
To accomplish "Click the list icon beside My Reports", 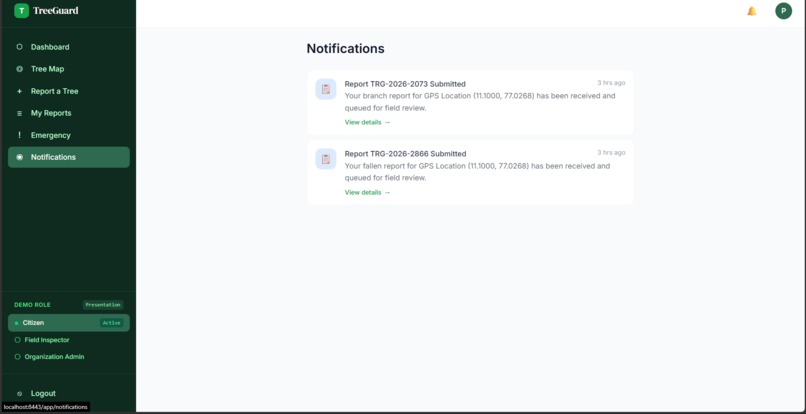I will [20, 113].
